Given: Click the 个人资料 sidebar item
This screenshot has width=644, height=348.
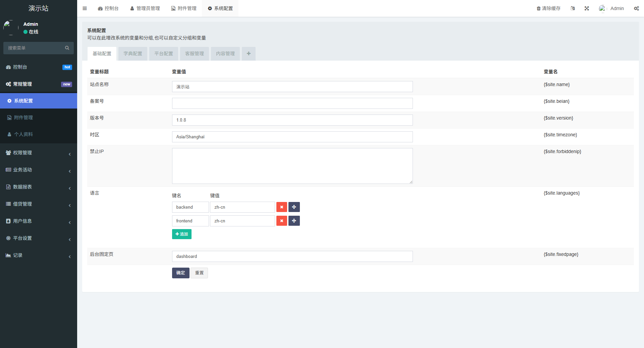Looking at the screenshot, I should coord(23,134).
